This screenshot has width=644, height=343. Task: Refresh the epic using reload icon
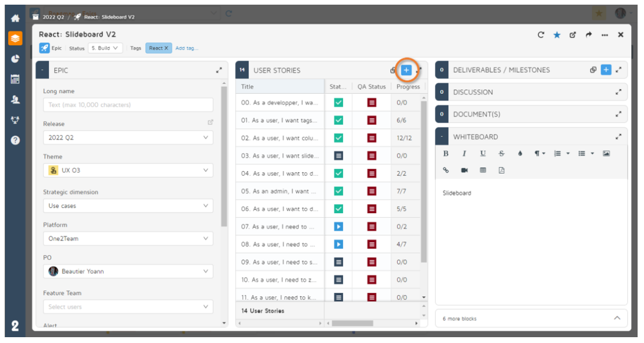tap(541, 35)
